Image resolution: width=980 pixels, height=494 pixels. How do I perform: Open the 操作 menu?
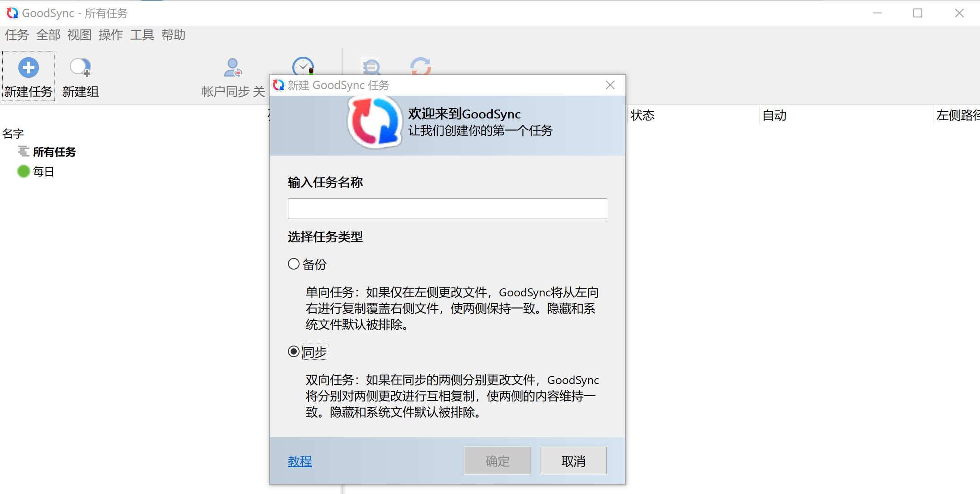111,35
